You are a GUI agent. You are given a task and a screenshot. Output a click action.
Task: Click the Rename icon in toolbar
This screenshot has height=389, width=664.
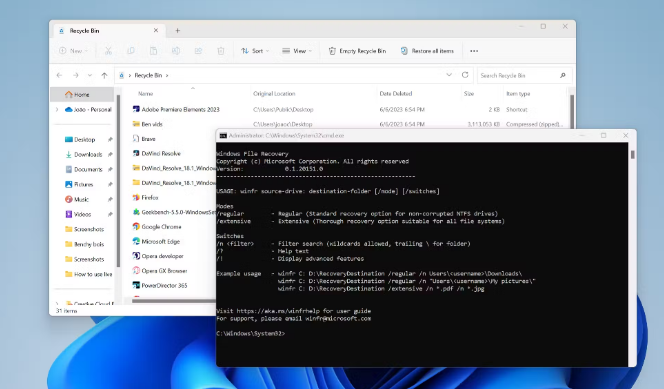(176, 51)
